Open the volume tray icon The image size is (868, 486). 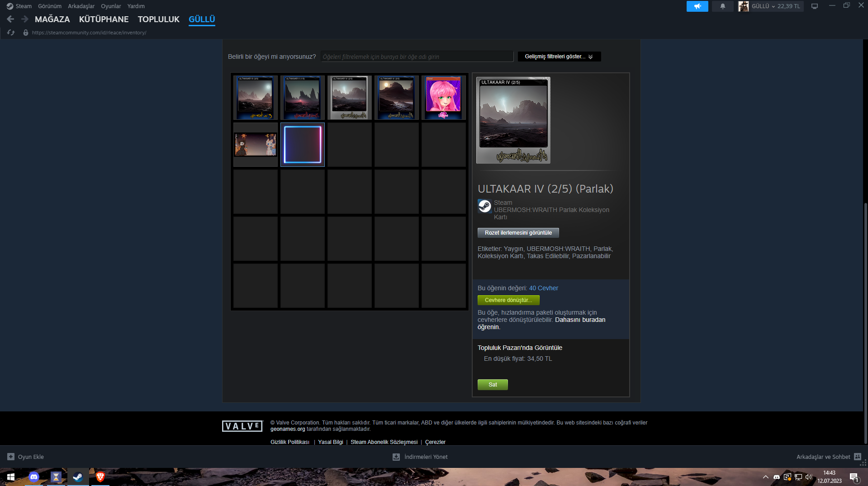809,477
